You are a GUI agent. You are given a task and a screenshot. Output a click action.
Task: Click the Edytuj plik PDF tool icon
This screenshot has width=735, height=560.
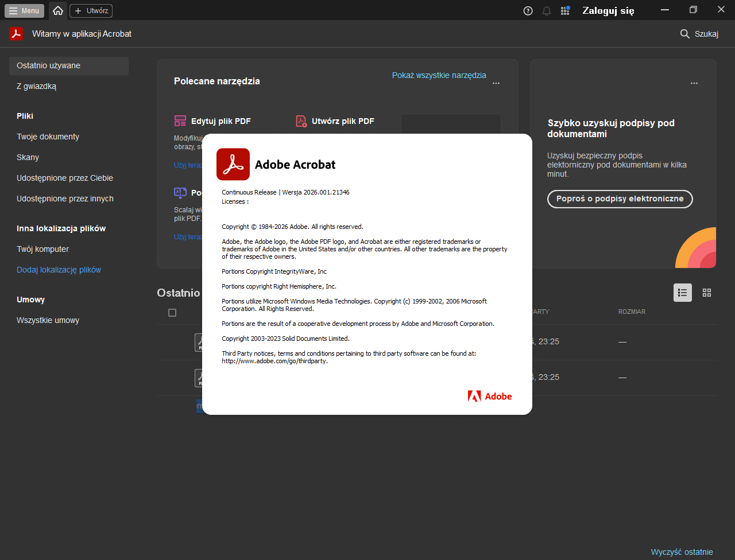click(x=180, y=121)
